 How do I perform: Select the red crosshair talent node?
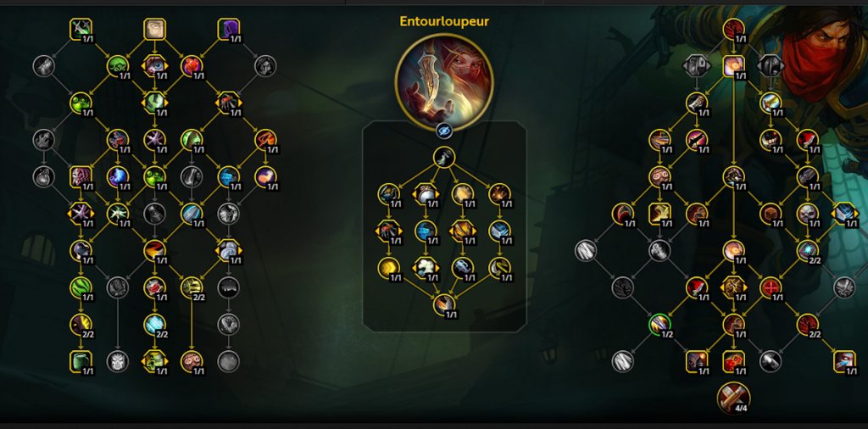point(770,287)
